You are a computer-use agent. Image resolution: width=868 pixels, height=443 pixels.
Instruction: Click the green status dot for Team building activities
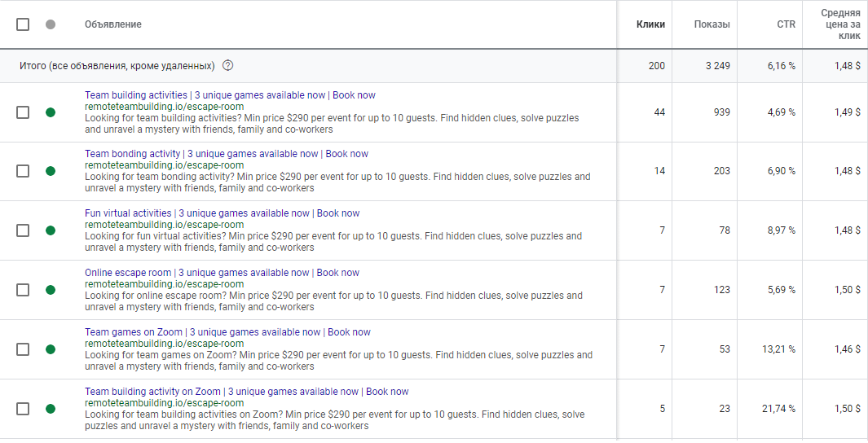[x=51, y=112]
